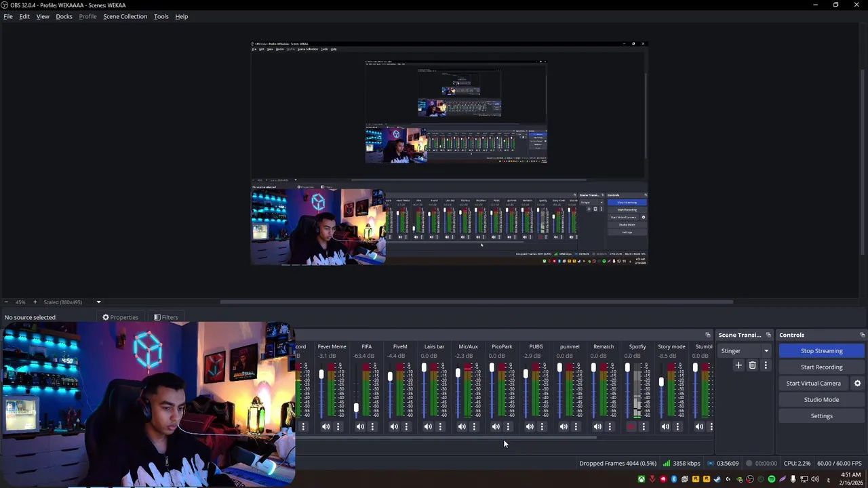Open the three-dot menu for Story mode channel
This screenshot has height=488, width=868.
tap(677, 426)
